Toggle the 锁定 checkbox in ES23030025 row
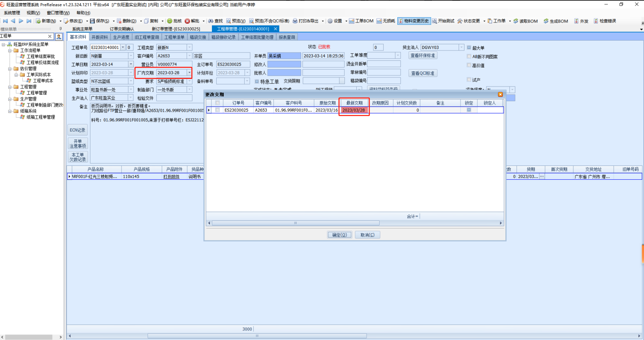 [x=469, y=110]
